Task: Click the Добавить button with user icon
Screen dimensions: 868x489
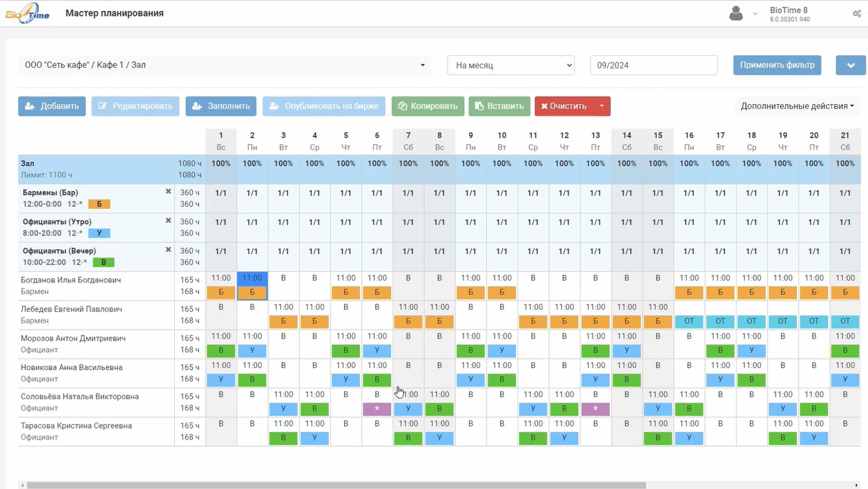Action: tap(52, 106)
